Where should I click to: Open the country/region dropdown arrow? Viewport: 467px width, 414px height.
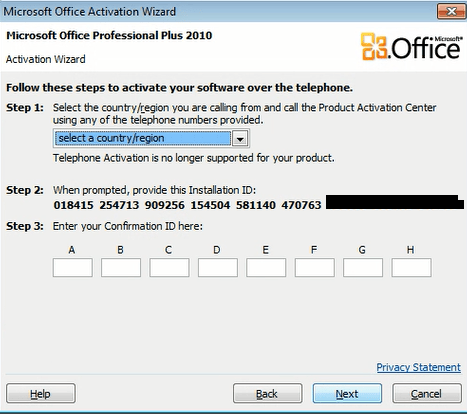[x=240, y=138]
